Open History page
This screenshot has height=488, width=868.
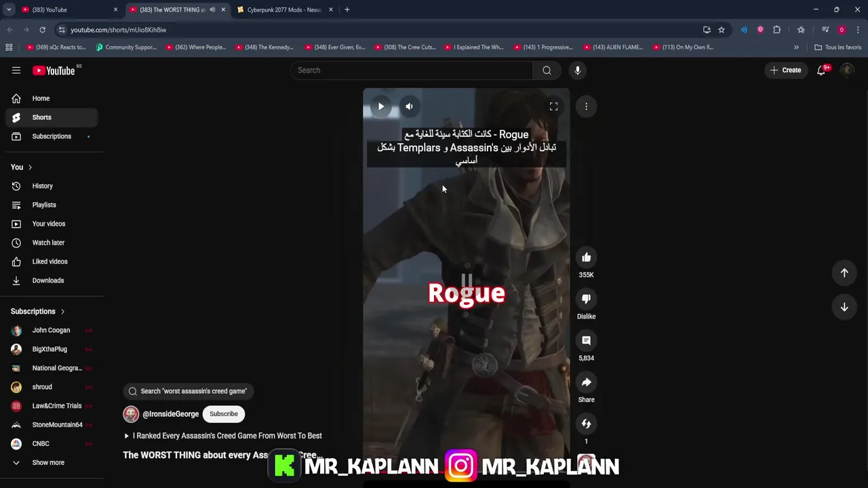point(52,186)
